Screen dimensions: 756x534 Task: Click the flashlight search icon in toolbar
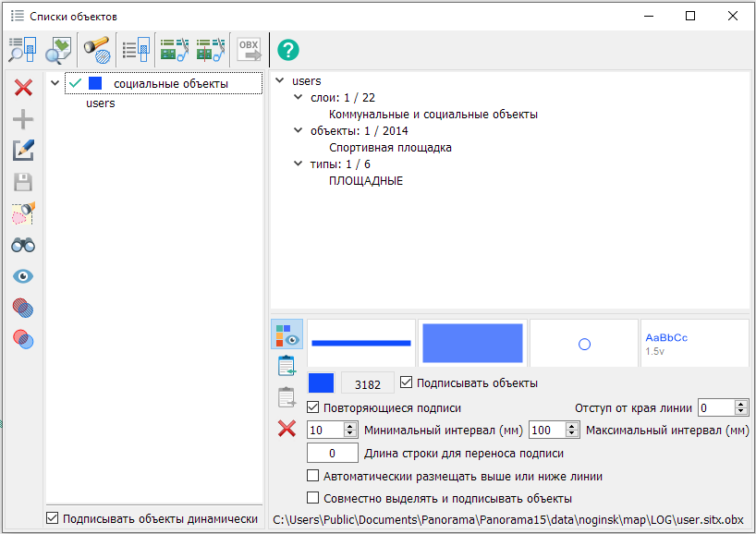pos(96,49)
